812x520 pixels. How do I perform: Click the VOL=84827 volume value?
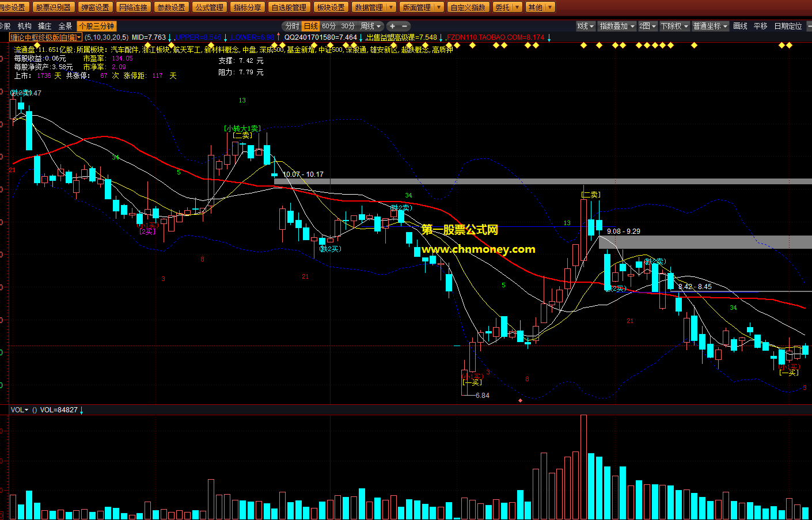pyautogui.click(x=59, y=410)
